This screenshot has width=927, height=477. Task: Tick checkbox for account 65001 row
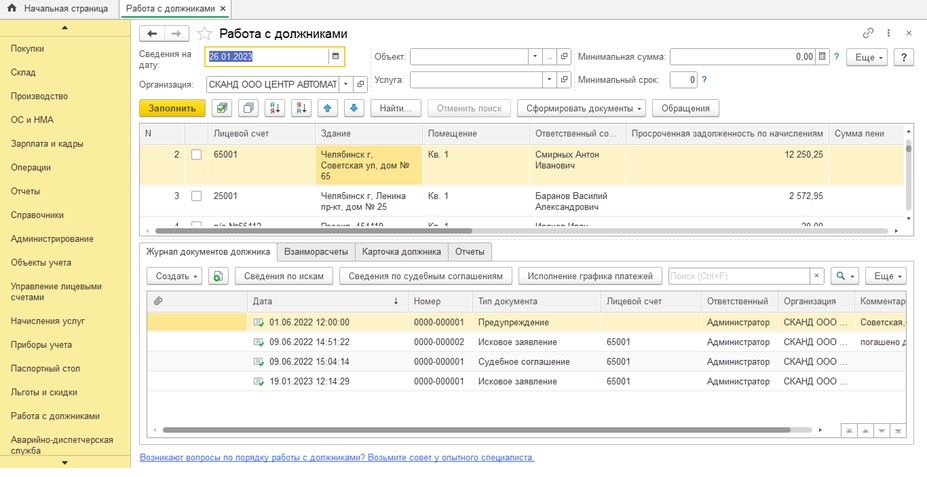coord(196,155)
